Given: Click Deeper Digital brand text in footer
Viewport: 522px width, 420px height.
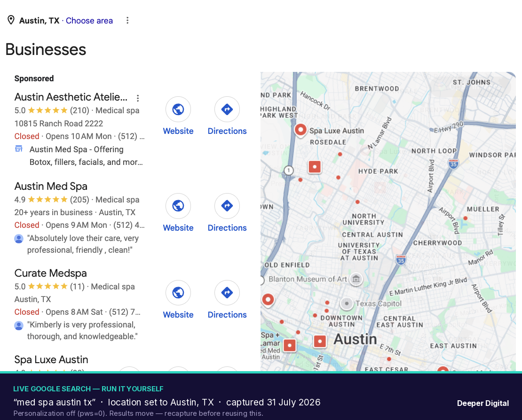Looking at the screenshot, I should [482, 403].
